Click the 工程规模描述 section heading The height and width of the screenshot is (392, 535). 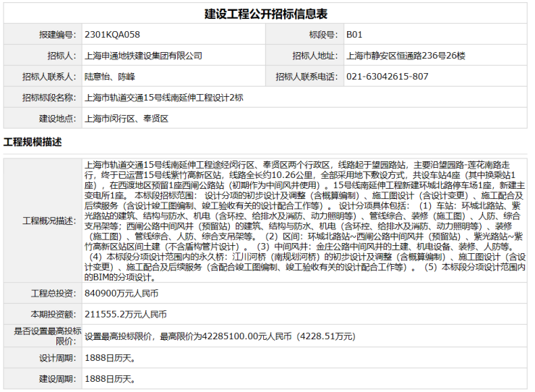point(33,141)
